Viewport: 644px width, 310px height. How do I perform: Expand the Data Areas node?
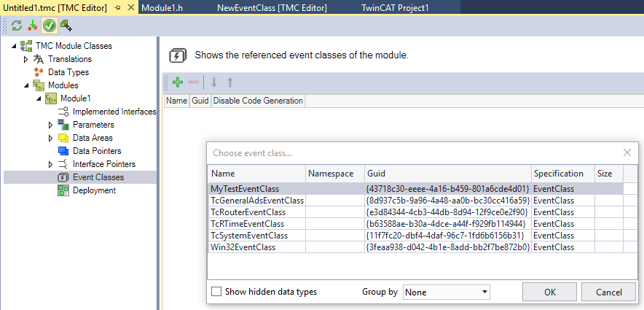point(51,138)
